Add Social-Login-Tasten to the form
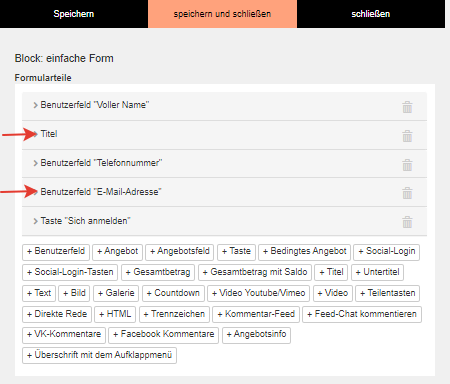Image resolution: width=450 pixels, height=384 pixels. 70,272
